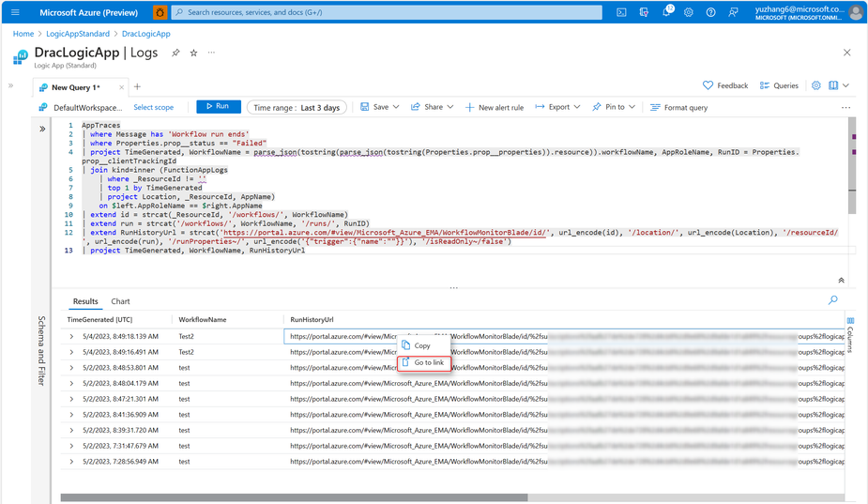This screenshot has height=504, width=868.
Task: Expand the 5/2/2023, 8:48:53.801 AM row
Action: pos(71,367)
